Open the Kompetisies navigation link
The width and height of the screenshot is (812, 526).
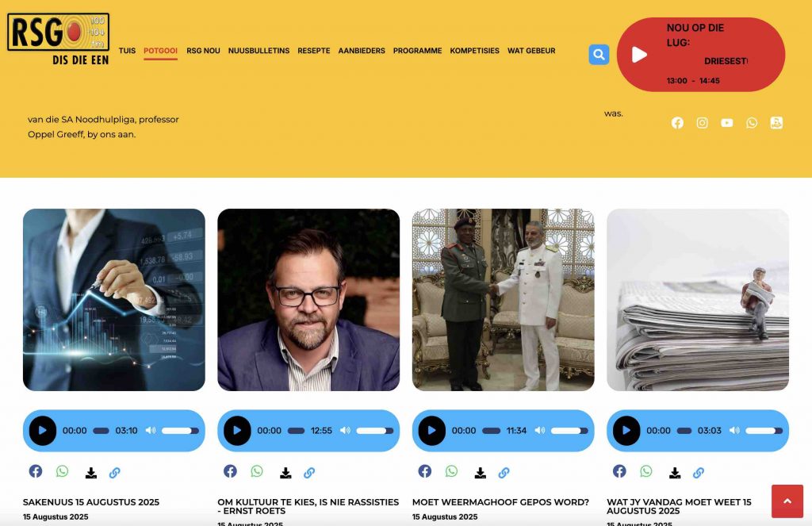[474, 51]
